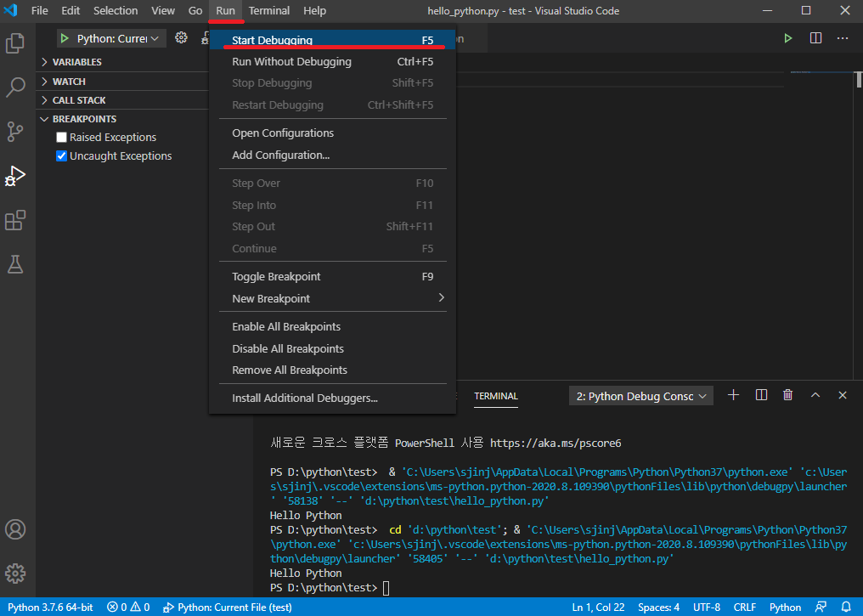The image size is (863, 616).
Task: Click the green start debugging arrow
Action: pyautogui.click(x=65, y=38)
